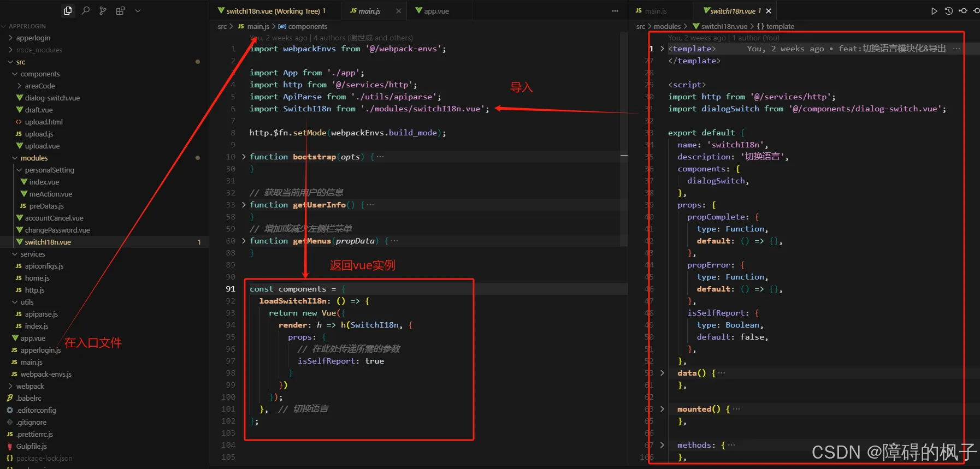Click the Run play icon in right editor
The width and height of the screenshot is (980, 469).
[x=934, y=11]
